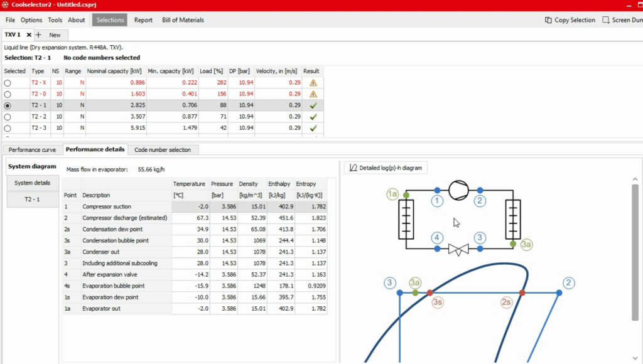Viewport: 643px width, 364px height.
Task: Click the Including additional subcooling row
Action: pos(195,263)
